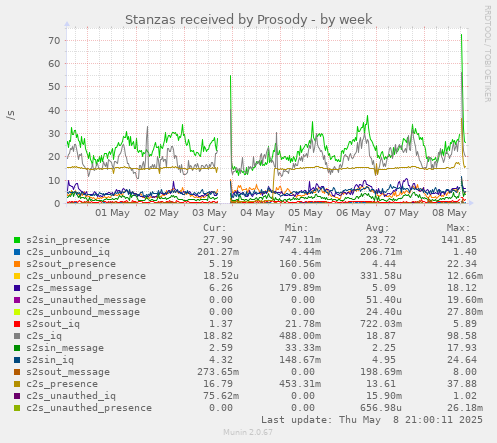The width and height of the screenshot is (497, 443).
Task: Select the s2sout_iq legend label
Action: click(53, 324)
